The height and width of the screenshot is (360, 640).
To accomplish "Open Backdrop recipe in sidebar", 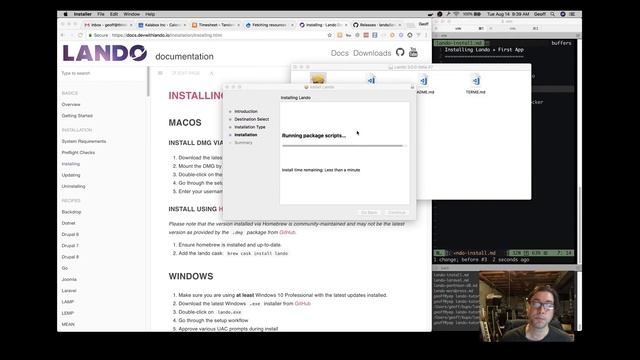I will [71, 212].
